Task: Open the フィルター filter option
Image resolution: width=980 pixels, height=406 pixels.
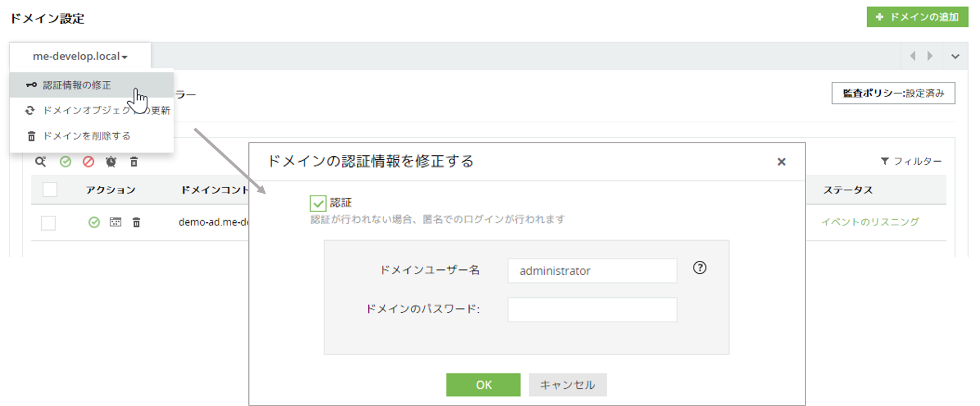Action: click(912, 161)
